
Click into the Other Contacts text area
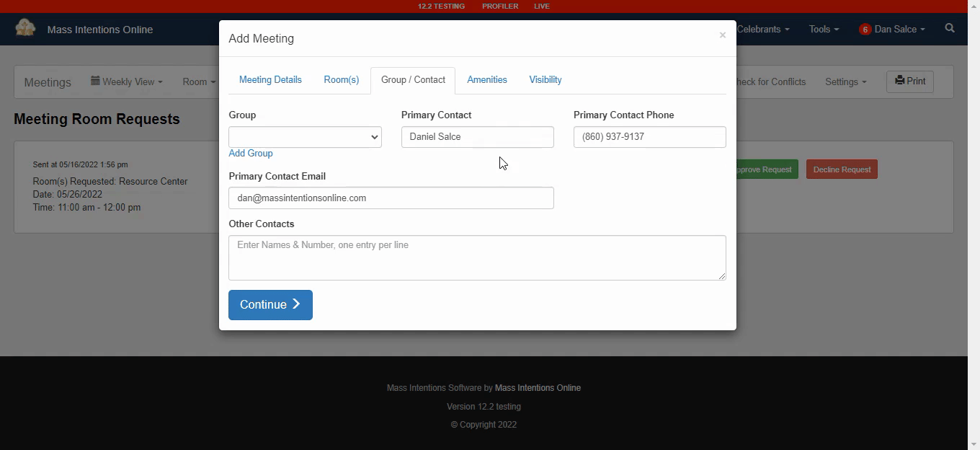(477, 257)
